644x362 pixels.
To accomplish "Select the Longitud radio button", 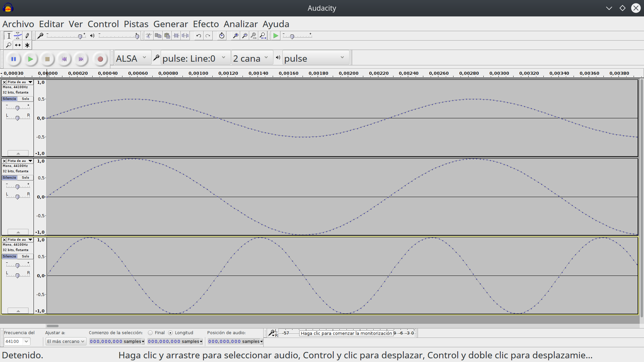I will 170,333.
